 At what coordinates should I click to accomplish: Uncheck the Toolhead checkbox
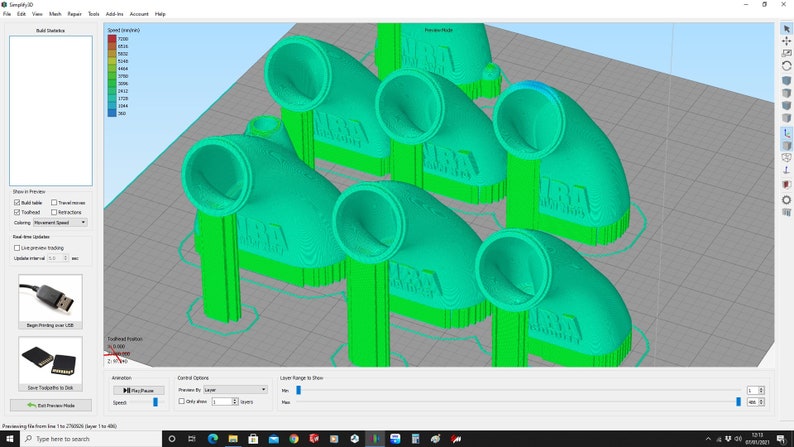(17, 212)
